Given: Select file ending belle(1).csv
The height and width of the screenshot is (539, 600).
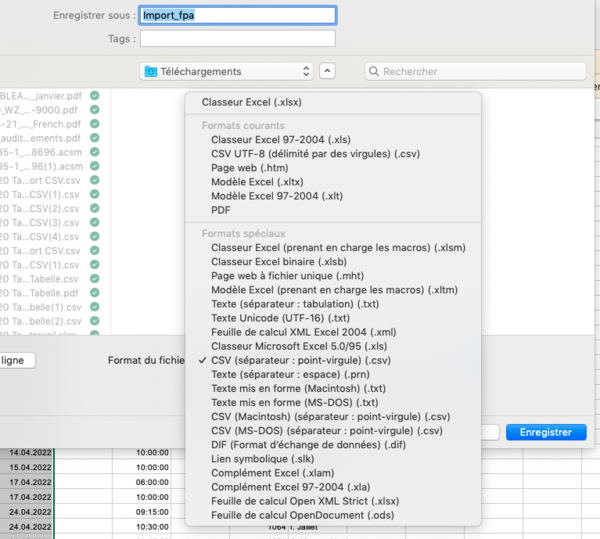Looking at the screenshot, I should [40, 307].
